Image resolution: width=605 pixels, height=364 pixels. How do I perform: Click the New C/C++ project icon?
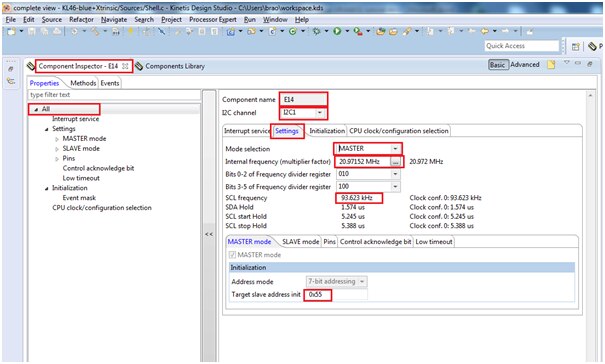pos(231,31)
